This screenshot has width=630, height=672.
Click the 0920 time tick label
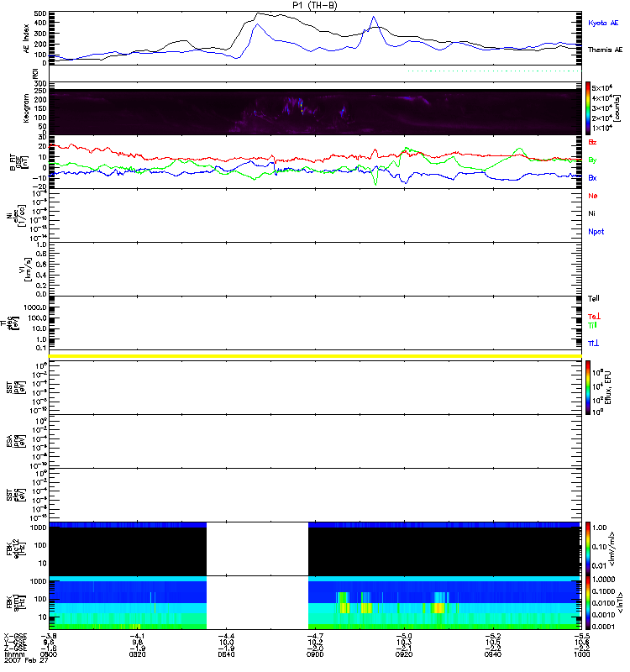(404, 654)
